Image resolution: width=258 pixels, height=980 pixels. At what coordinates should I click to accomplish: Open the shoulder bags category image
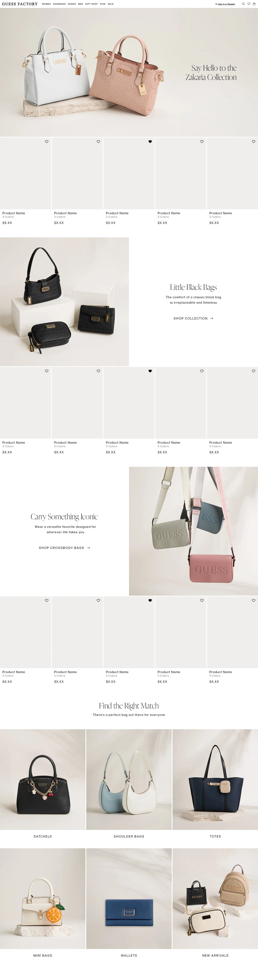coord(129,780)
